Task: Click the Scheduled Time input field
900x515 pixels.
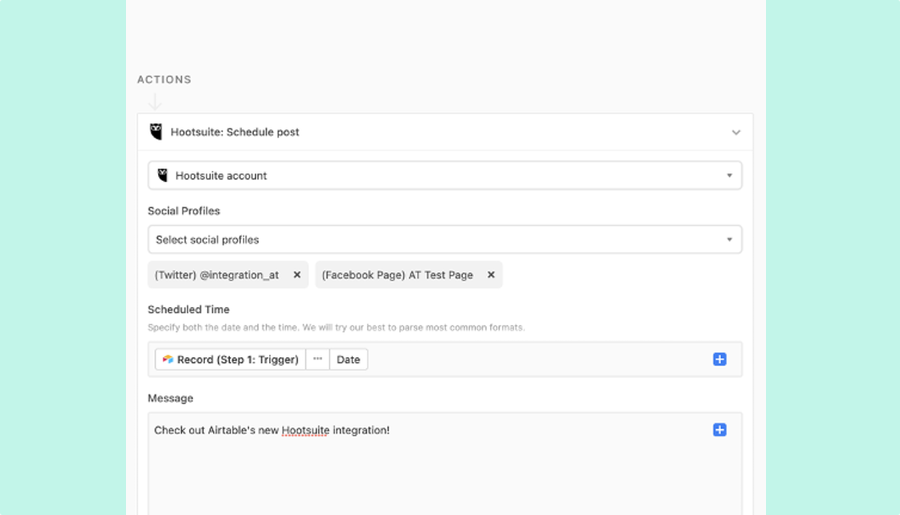Action: [x=445, y=359]
